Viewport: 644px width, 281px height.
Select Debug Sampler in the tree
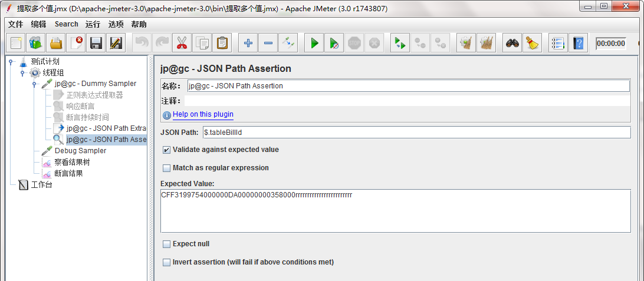point(80,151)
